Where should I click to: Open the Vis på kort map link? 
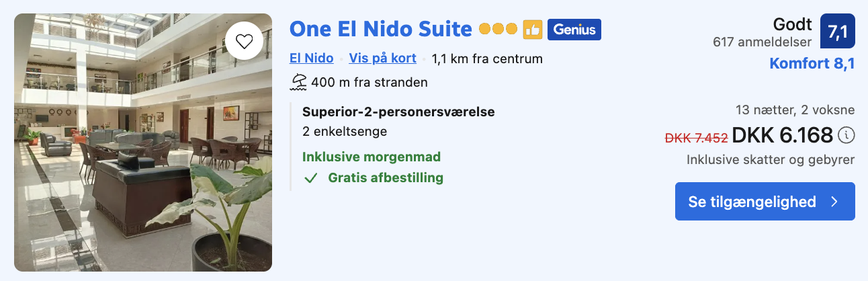point(382,58)
